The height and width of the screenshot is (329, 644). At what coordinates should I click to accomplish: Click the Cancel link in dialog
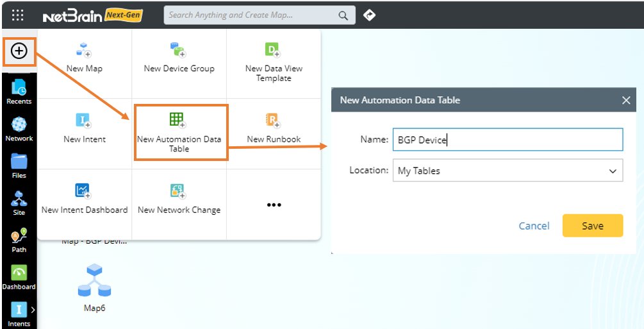click(534, 226)
